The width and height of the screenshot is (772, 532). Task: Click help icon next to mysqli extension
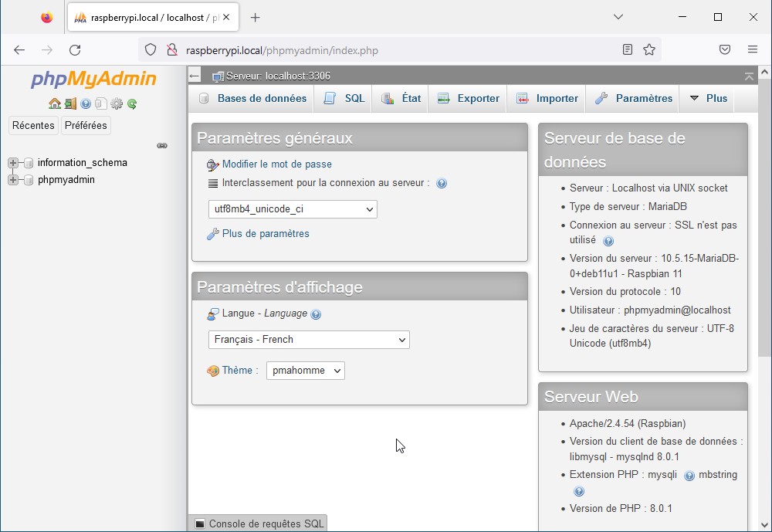pos(689,476)
